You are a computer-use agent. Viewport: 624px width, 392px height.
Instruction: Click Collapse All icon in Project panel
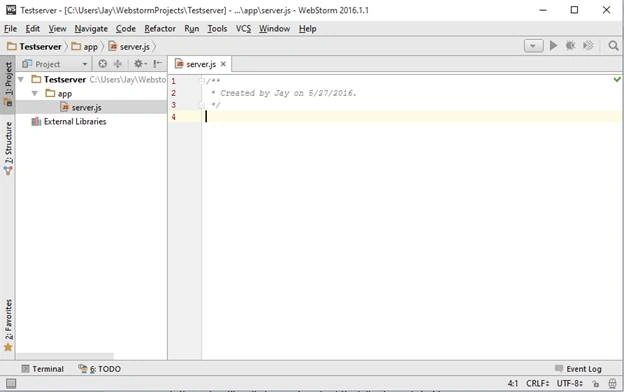118,64
